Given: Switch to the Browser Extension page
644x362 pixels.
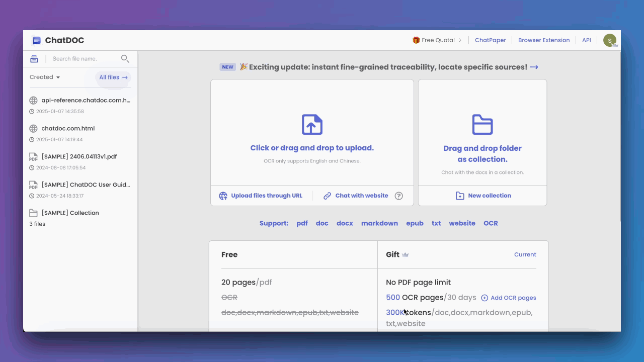Looking at the screenshot, I should [x=544, y=40].
